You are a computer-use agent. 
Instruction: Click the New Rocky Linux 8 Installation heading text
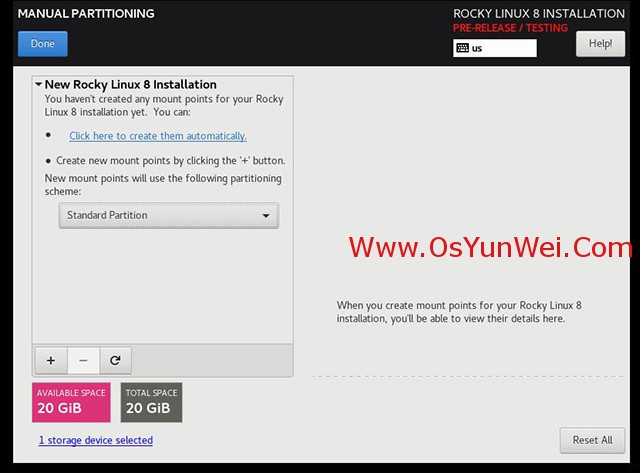point(131,84)
